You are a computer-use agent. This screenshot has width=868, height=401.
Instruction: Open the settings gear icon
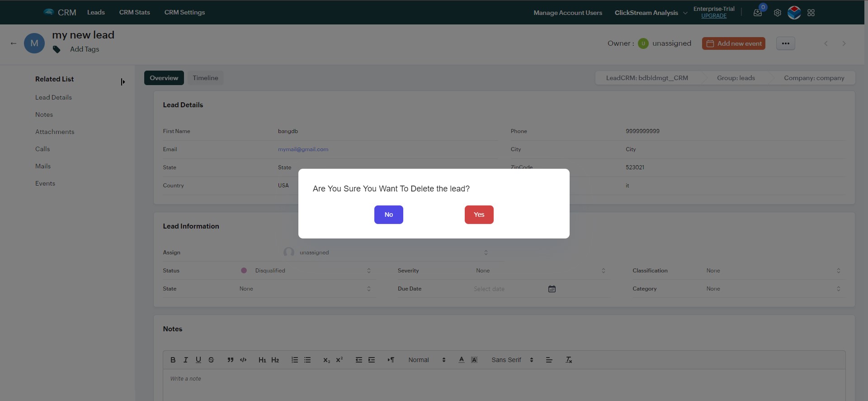pyautogui.click(x=777, y=13)
